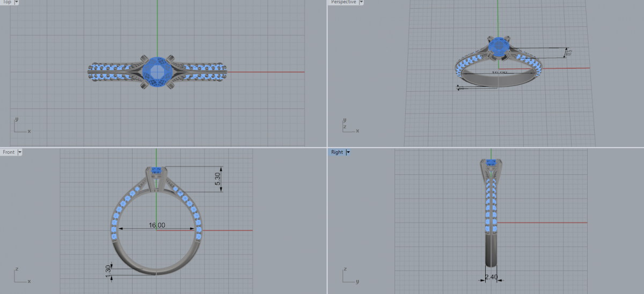Viewport: 644px width, 294px height.
Task: Open the Perspective viewport menu arrow
Action: pos(361,2)
